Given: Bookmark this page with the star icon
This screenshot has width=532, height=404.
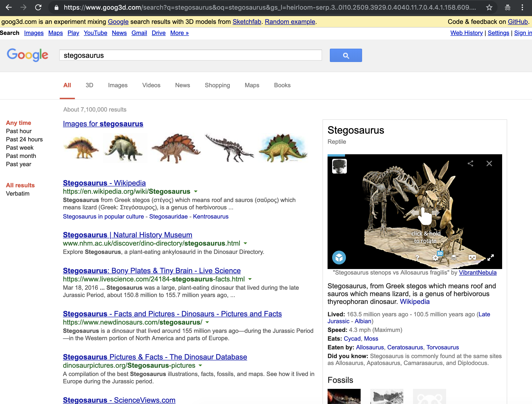Looking at the screenshot, I should [489, 7].
